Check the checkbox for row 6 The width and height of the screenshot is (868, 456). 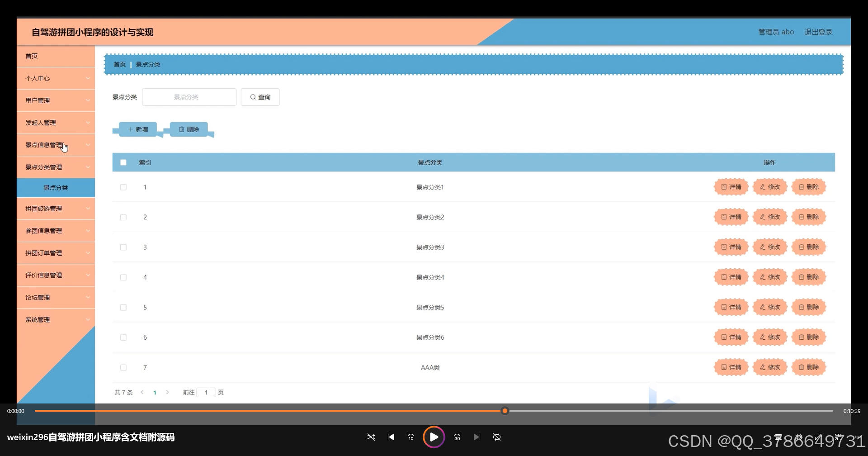[x=123, y=337]
